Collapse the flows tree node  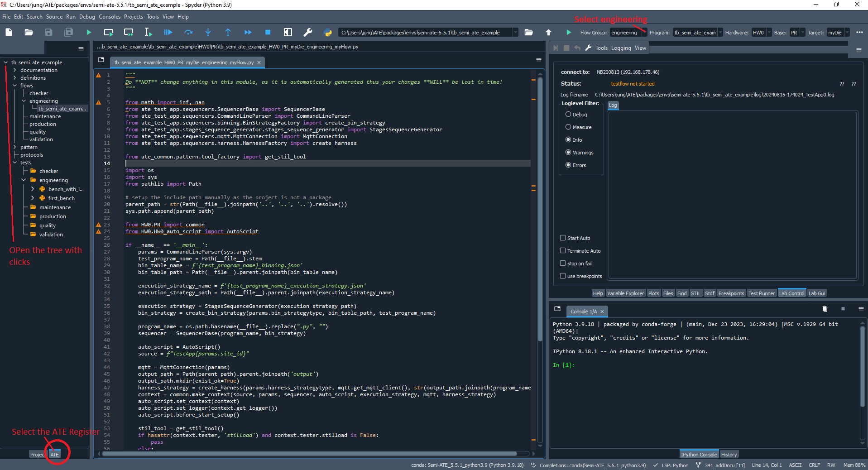click(15, 86)
